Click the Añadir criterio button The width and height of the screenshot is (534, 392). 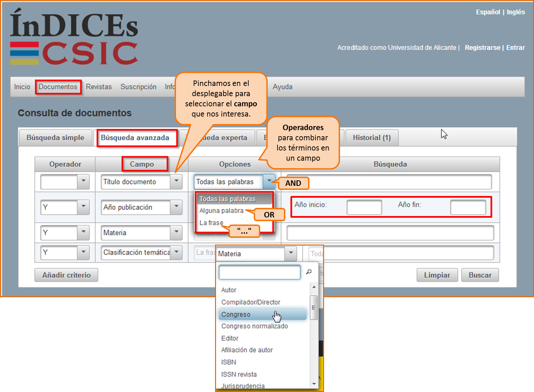point(66,275)
